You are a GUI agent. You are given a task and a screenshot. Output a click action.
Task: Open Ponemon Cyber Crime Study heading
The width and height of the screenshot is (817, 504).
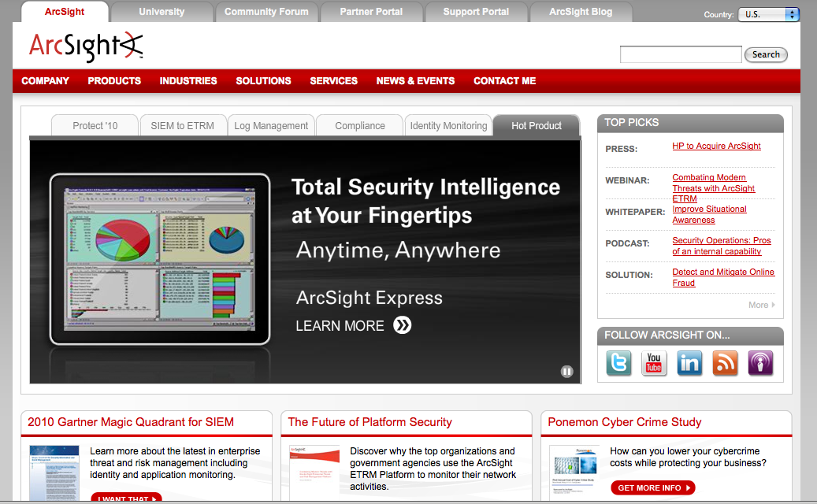[x=625, y=422]
